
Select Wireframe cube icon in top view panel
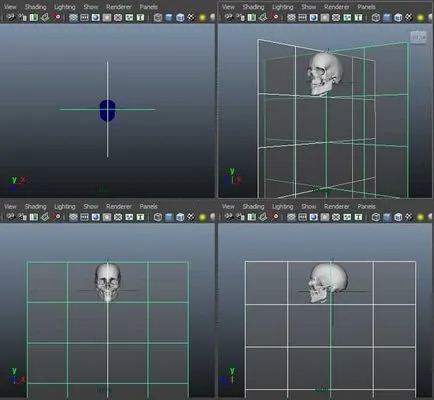158,17
